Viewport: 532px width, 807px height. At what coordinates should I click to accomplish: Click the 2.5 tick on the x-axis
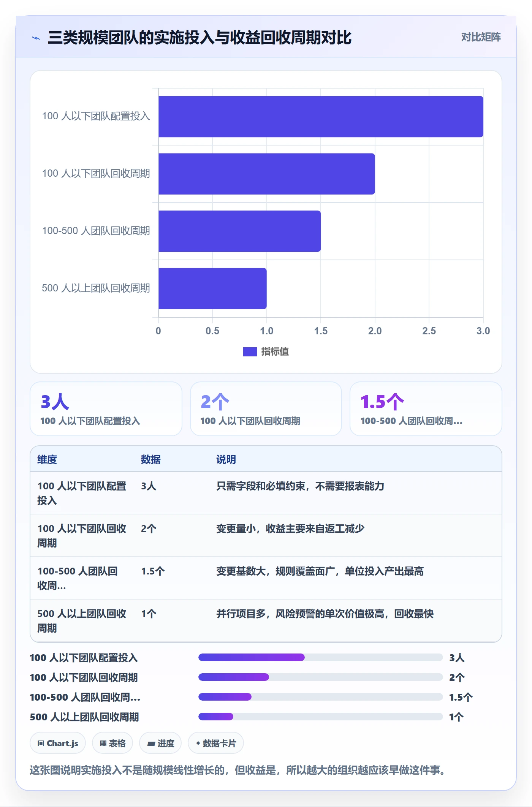429,331
